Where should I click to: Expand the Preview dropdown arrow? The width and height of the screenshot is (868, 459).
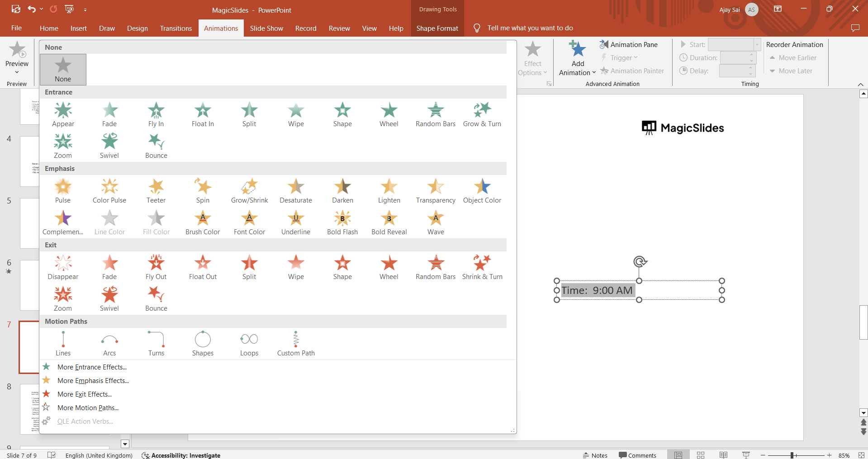(17, 72)
